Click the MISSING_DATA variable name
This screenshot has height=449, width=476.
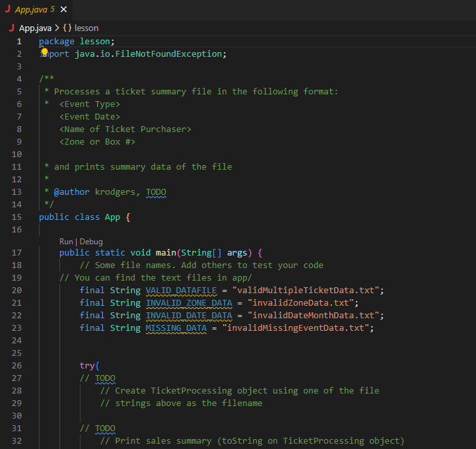click(x=176, y=328)
